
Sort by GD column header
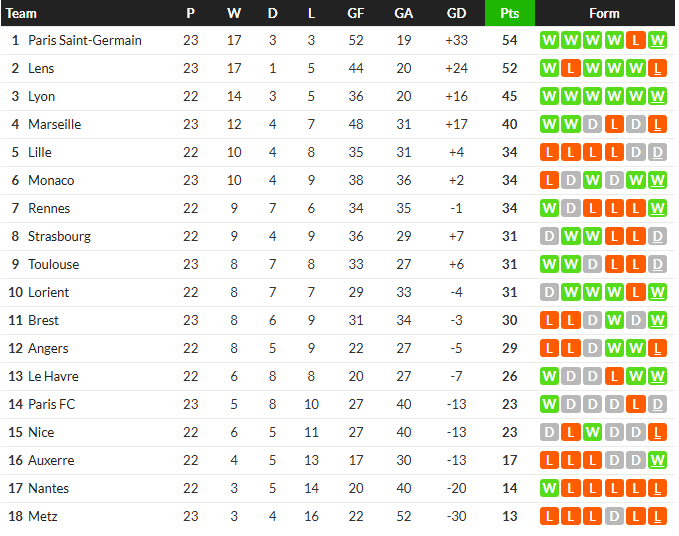pos(456,13)
